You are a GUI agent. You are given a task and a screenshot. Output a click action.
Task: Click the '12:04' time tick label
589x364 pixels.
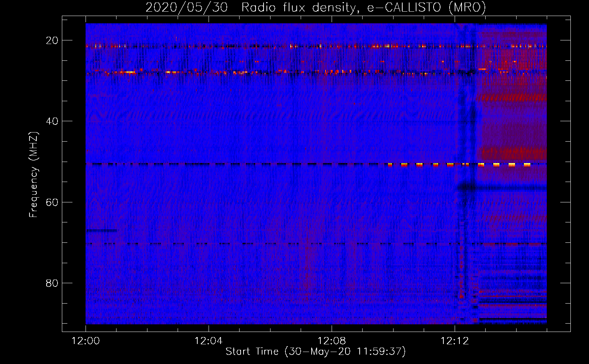(209, 341)
